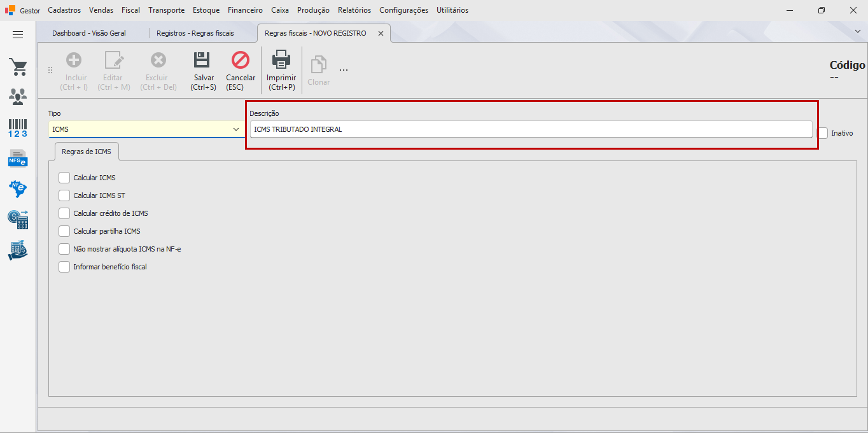This screenshot has width=868, height=433.
Task: Open the hamburger menu in the sidebar
Action: click(18, 35)
